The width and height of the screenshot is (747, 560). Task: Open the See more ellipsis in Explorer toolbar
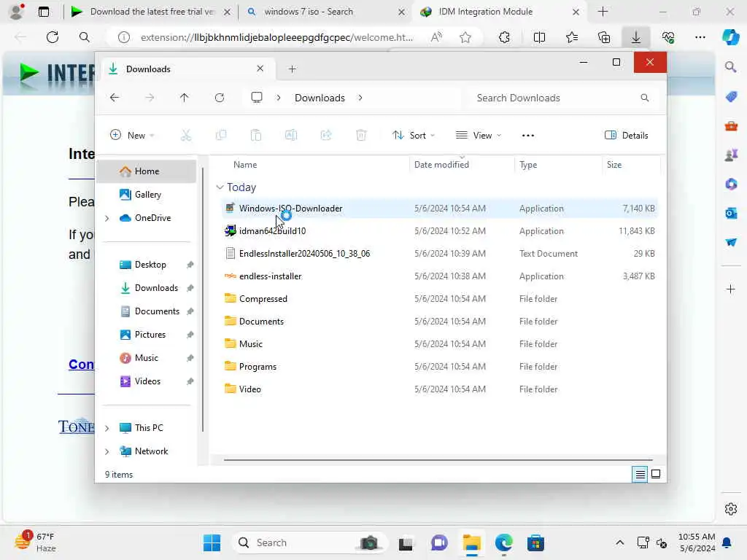pos(528,136)
